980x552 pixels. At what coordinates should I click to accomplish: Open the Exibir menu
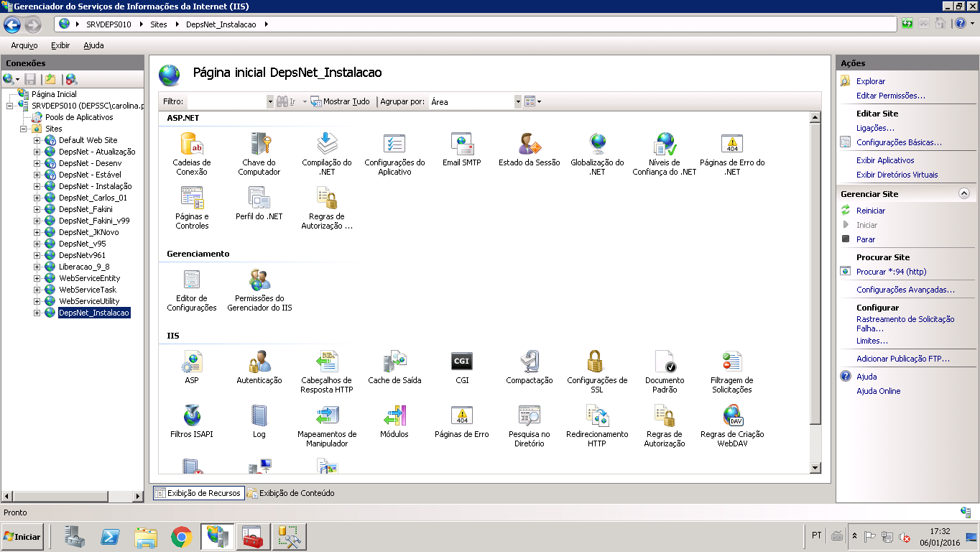[x=60, y=45]
